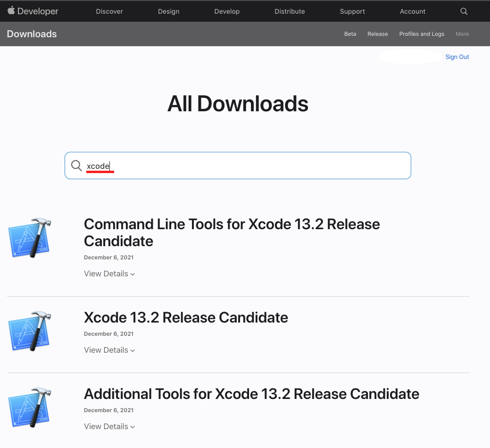Viewport: 490px width, 448px height.
Task: Switch to the Beta downloads tab
Action: (350, 34)
